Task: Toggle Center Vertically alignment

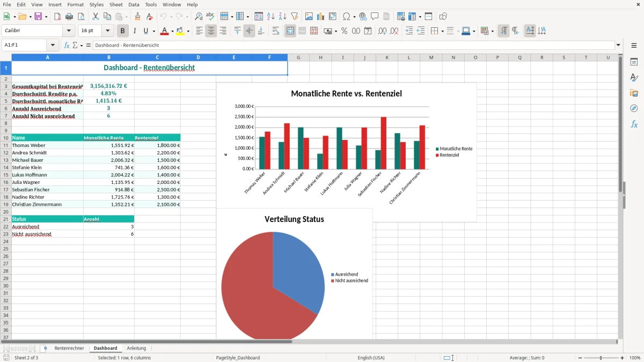Action: 249,31
